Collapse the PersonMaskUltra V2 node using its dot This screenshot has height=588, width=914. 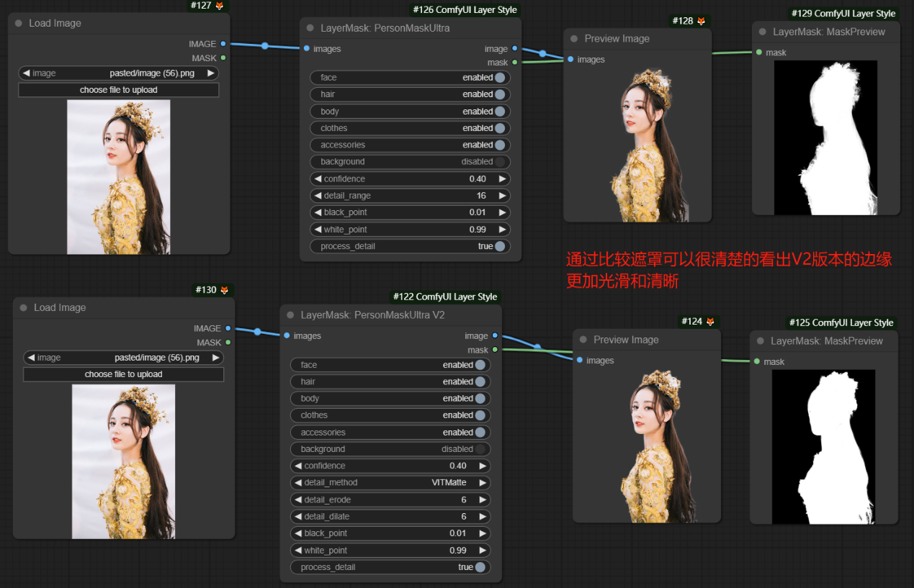tap(291, 315)
